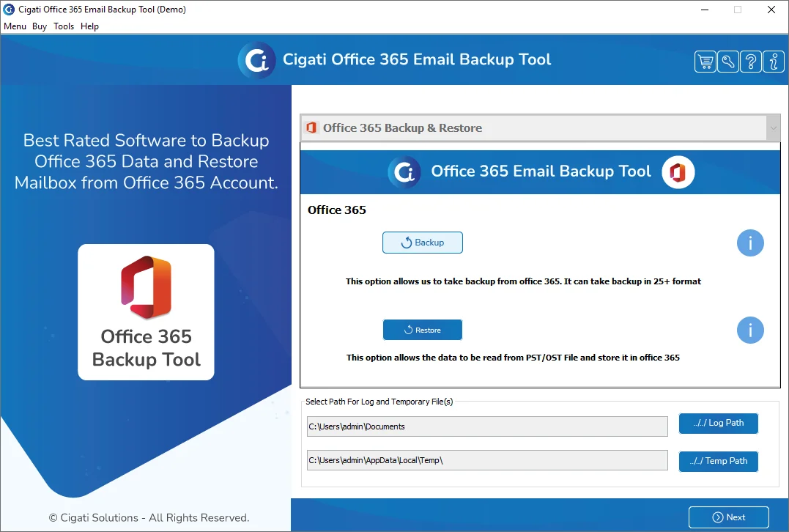The width and height of the screenshot is (789, 532).
Task: Click "Office 365 Email Backup Tool" banner title
Action: click(x=541, y=171)
